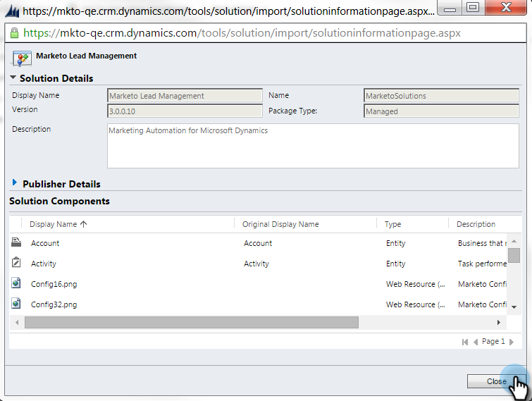Click the 'Business that' description cell
Image resolution: width=532 pixels, height=401 pixels.
click(x=482, y=243)
